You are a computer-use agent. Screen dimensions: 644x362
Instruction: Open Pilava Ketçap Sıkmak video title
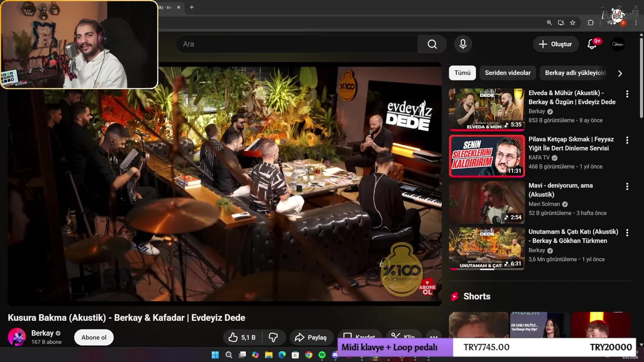(571, 144)
